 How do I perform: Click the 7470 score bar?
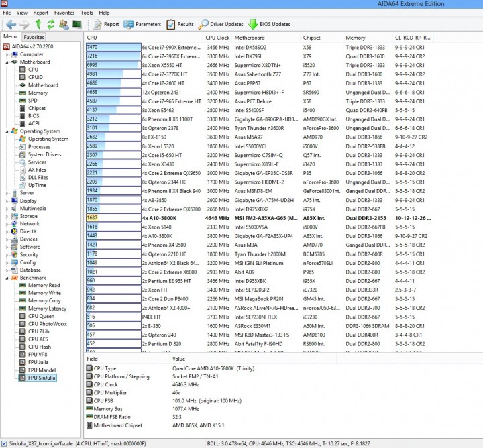[113, 47]
